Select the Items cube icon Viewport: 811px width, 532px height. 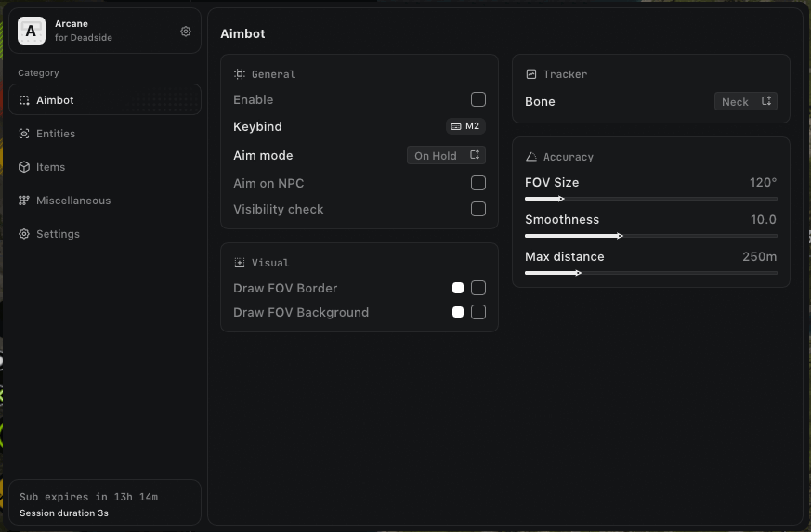(24, 167)
